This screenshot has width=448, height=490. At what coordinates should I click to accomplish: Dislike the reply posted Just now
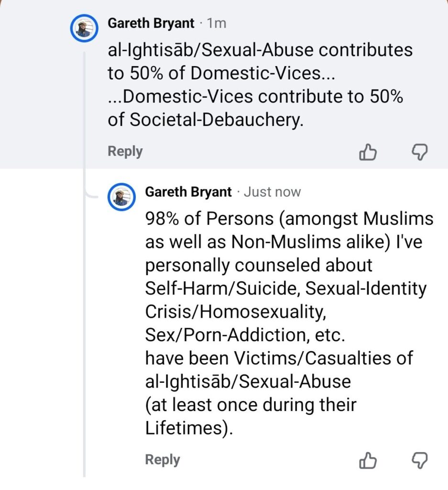pos(420,461)
